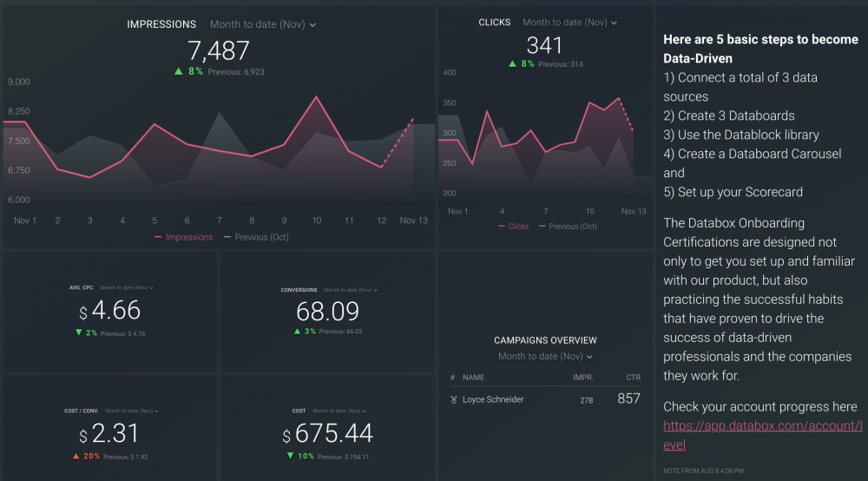Viewport: 868px width, 481px height.
Task: Click the green down arrow under Cost value
Action: point(288,457)
